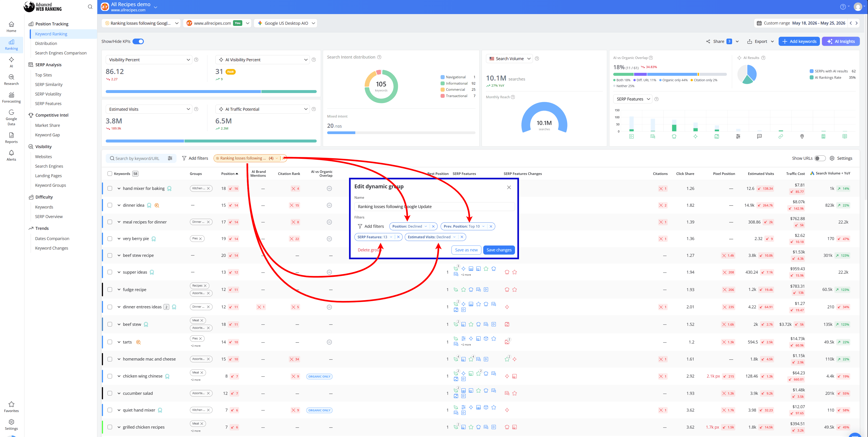Remove Kitchen group tag from hand mixer
This screenshot has width=868, height=437.
click(208, 189)
